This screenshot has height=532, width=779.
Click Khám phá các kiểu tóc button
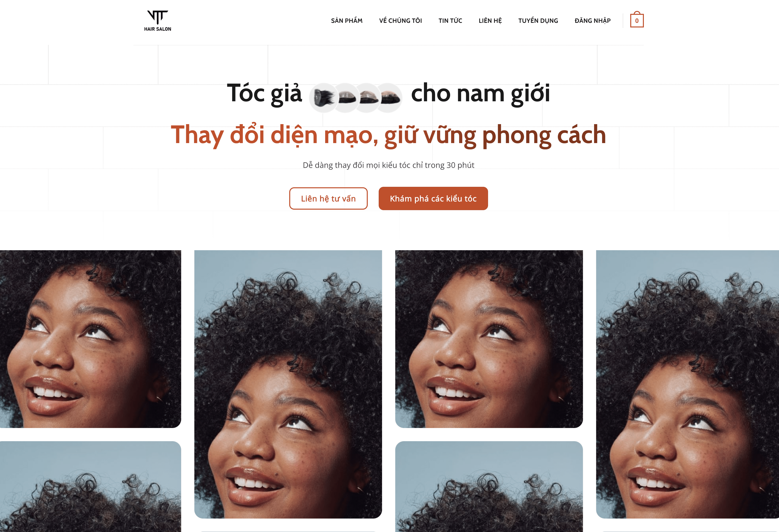click(433, 198)
